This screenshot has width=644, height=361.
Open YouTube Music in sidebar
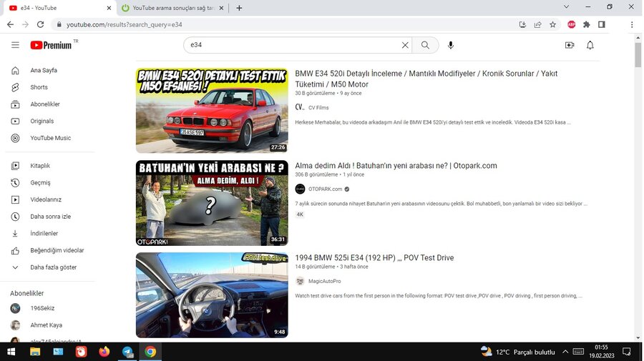pyautogui.click(x=50, y=138)
